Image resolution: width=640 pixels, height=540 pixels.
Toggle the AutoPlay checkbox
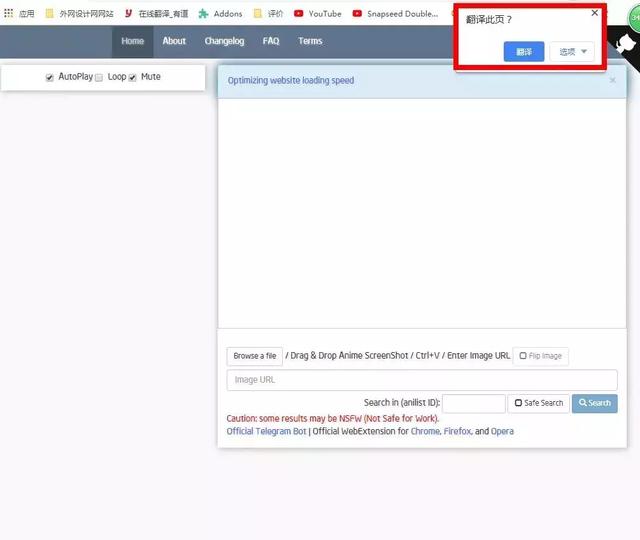(49, 78)
